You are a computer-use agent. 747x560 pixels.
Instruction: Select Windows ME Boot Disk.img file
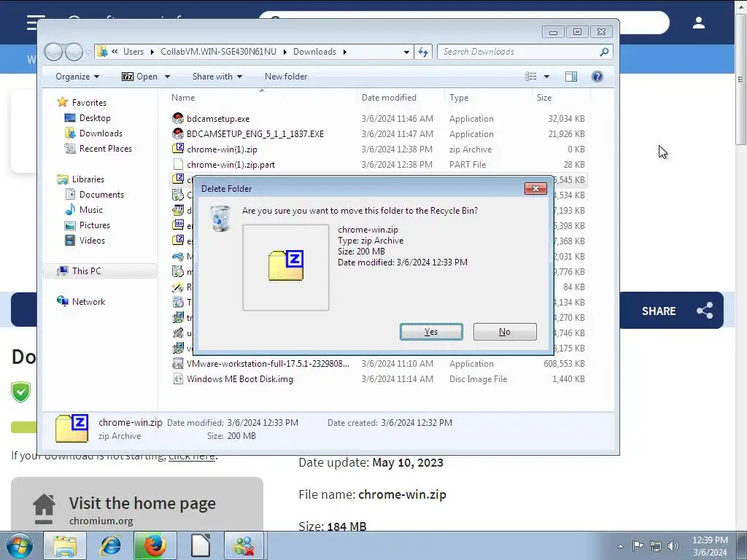click(x=239, y=379)
